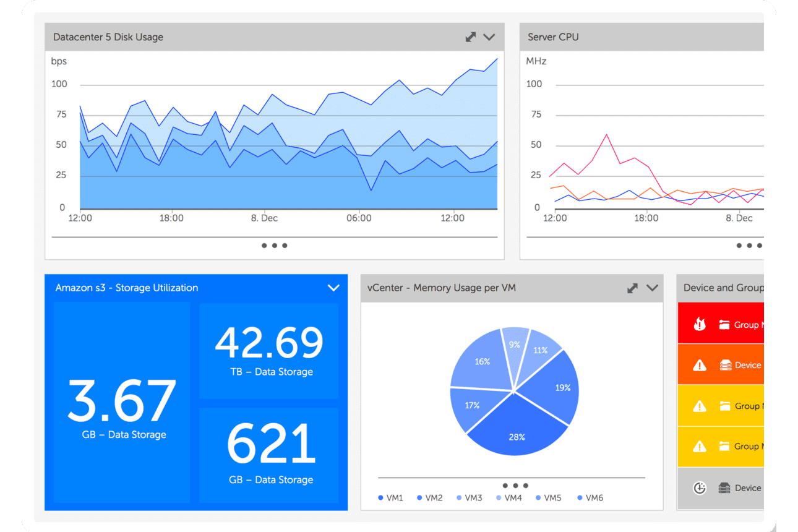
Task: Click the folder icon in the red Group row
Action: (725, 324)
